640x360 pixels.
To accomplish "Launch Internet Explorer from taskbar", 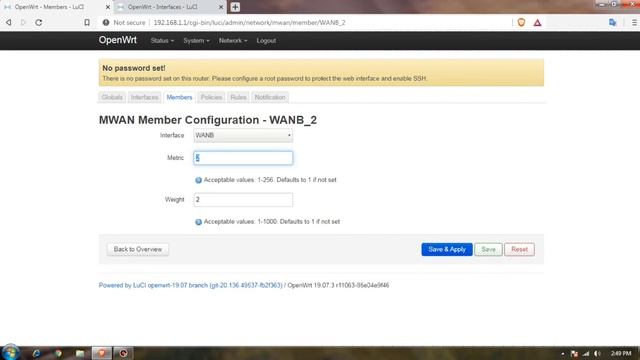I will [36, 353].
